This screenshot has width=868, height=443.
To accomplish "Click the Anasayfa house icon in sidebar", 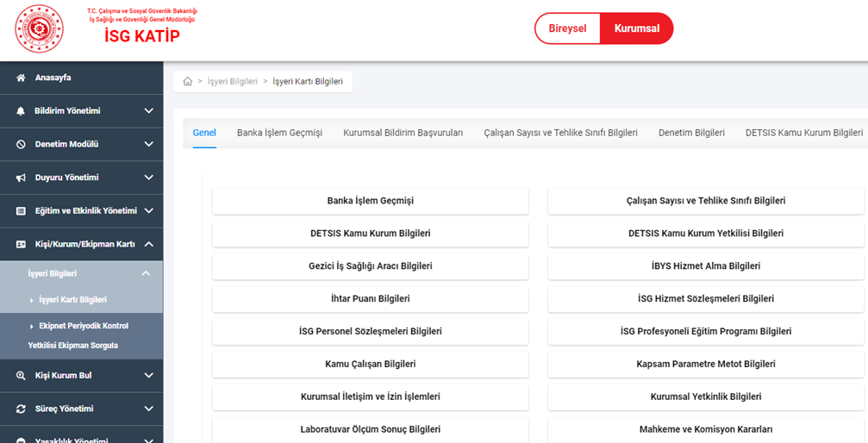I will pyautogui.click(x=21, y=78).
